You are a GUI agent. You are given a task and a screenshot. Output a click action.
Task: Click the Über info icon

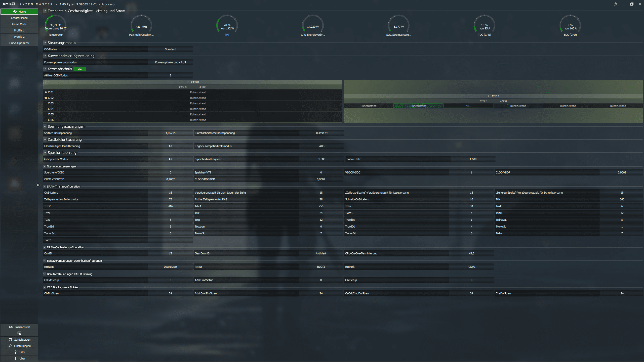click(x=15, y=358)
